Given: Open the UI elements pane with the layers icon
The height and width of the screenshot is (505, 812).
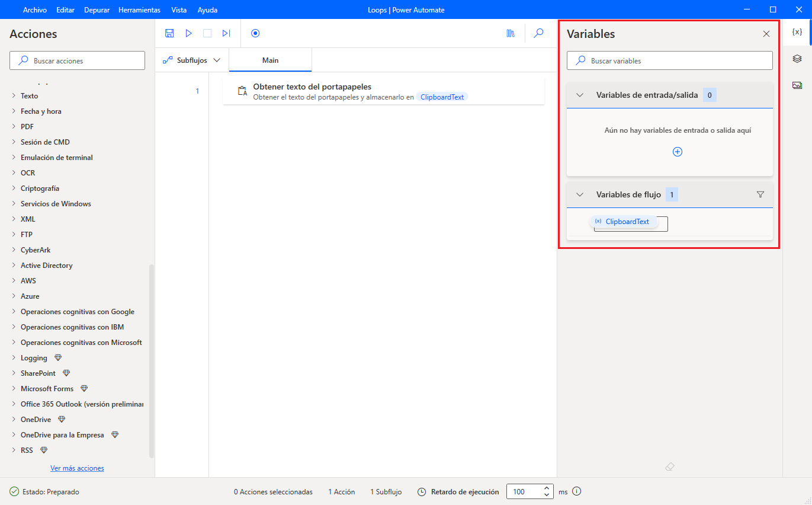Looking at the screenshot, I should click(x=797, y=58).
